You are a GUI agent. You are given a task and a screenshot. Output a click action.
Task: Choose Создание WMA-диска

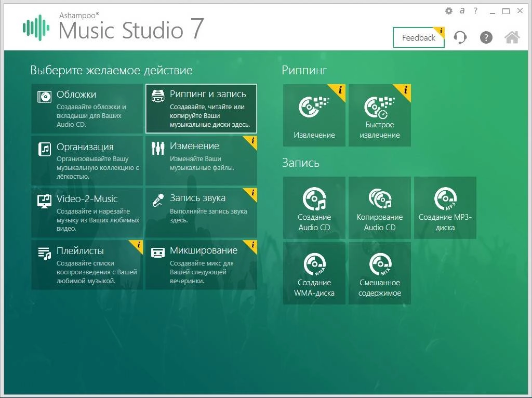click(x=314, y=273)
